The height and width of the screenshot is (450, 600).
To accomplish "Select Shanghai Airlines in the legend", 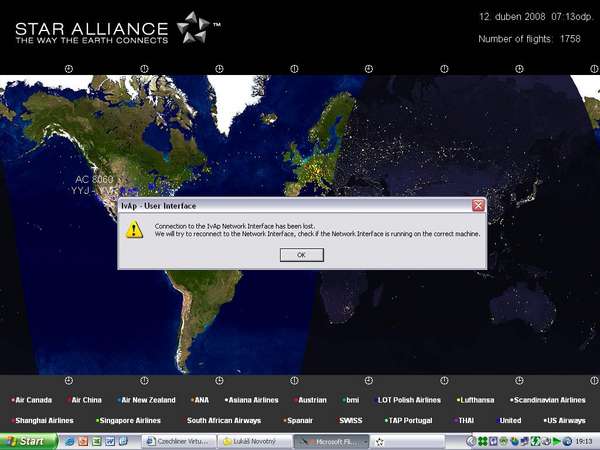I will tap(42, 420).
